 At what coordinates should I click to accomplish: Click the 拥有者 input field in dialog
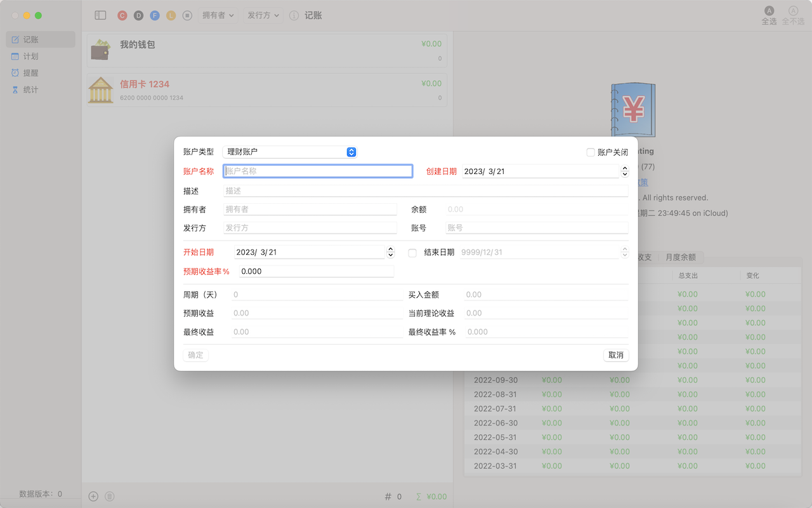310,209
